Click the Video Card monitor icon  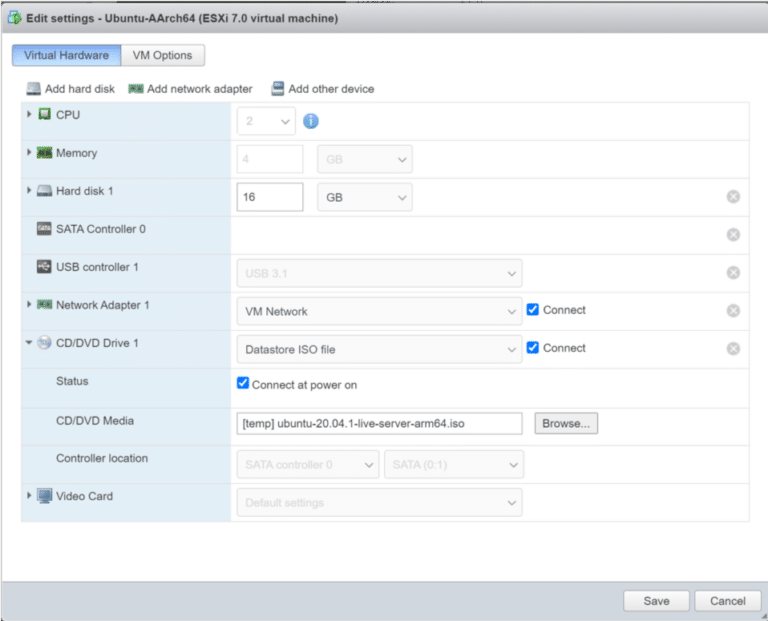tap(45, 496)
